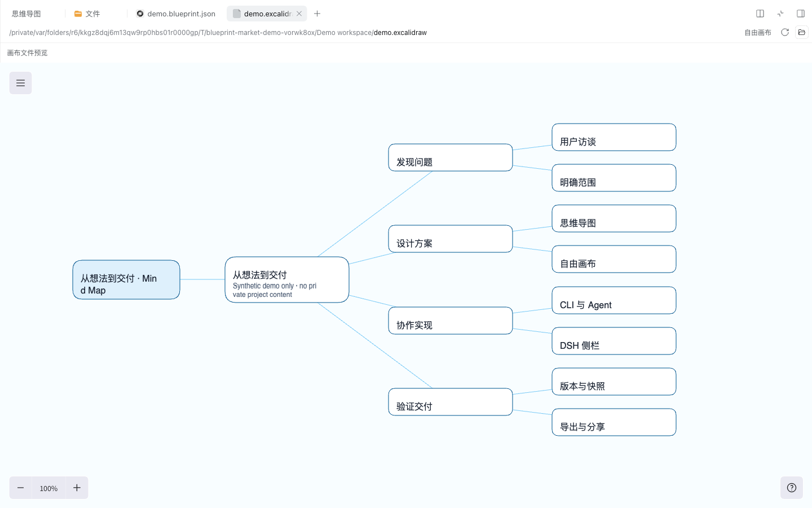The height and width of the screenshot is (508, 812).
Task: Click the 自由画布 label in the path bar
Action: point(758,33)
